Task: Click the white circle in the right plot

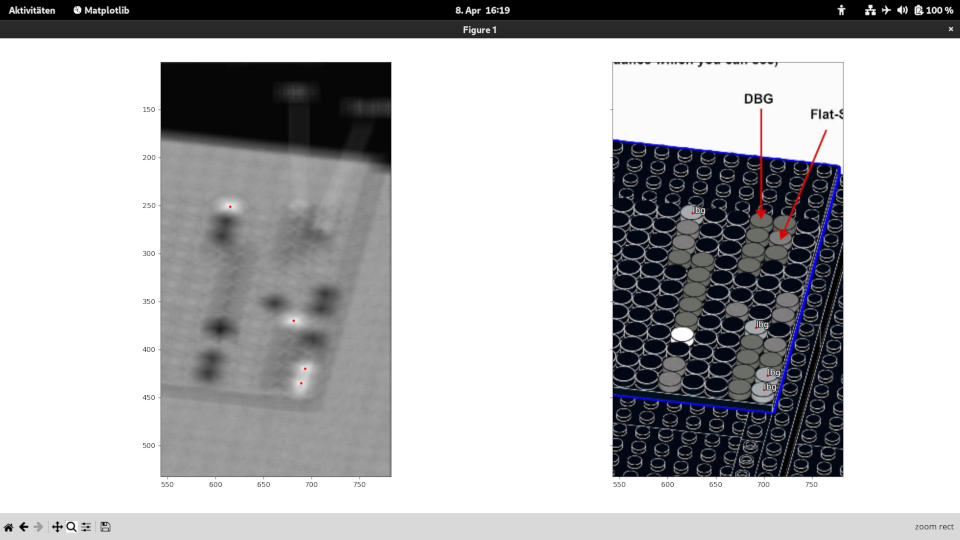Action: pyautogui.click(x=683, y=334)
